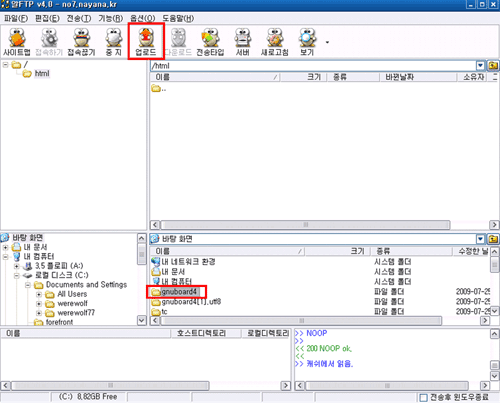Refresh with the 새로고침 icon
Viewport: 500px width, 404px height.
coord(275,42)
